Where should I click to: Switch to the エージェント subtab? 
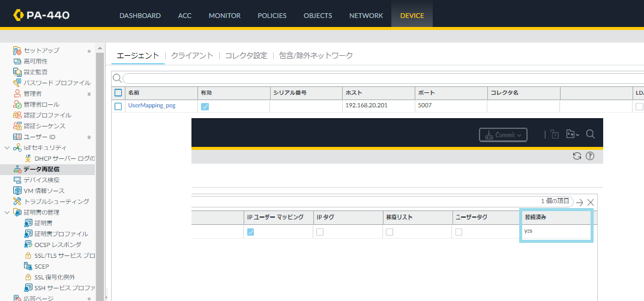138,56
